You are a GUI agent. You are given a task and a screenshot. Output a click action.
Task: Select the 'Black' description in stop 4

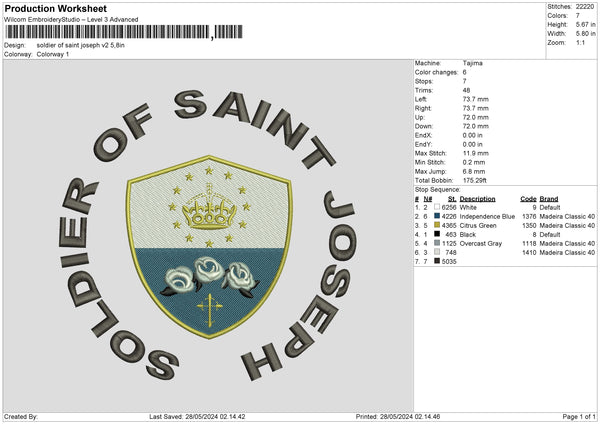point(468,235)
